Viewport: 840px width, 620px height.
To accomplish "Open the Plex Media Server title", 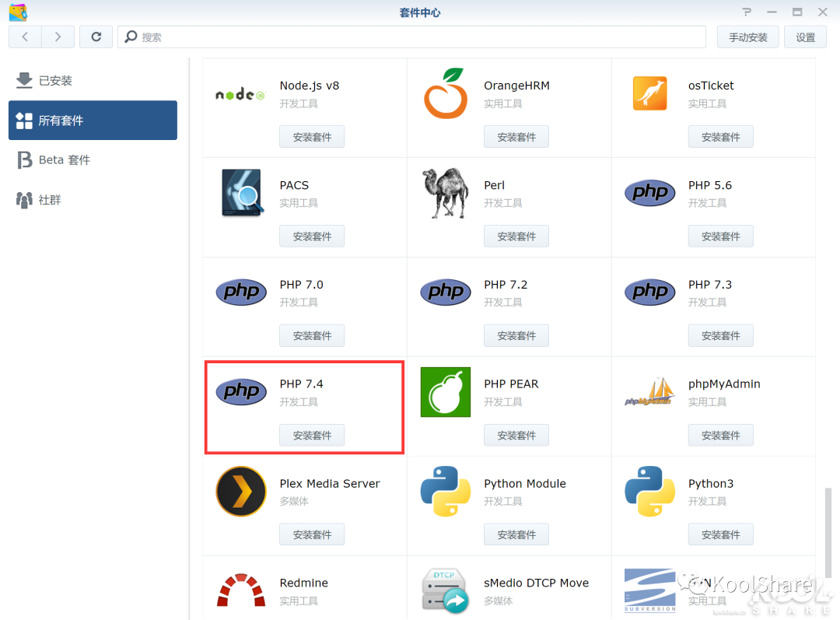I will pyautogui.click(x=330, y=483).
